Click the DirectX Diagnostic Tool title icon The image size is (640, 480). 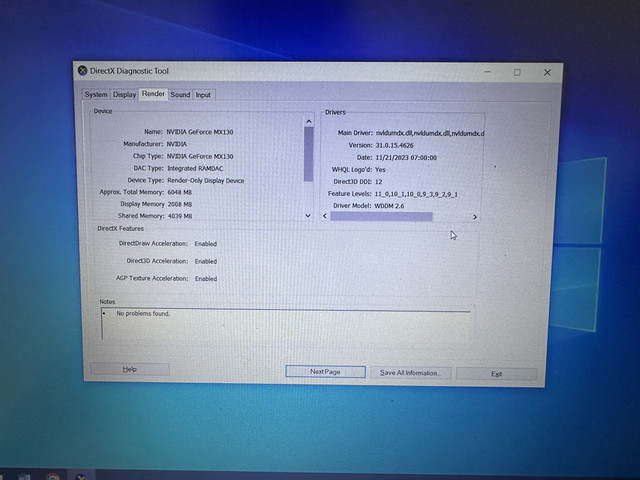pyautogui.click(x=82, y=71)
